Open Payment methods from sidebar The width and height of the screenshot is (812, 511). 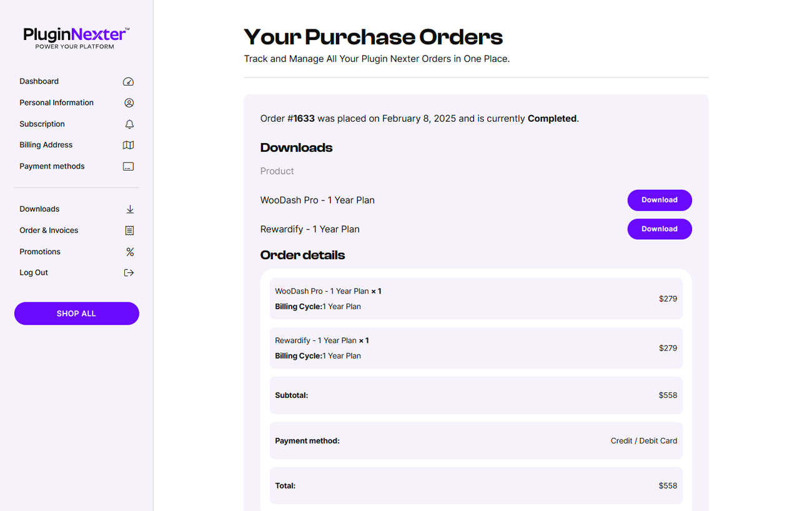pos(52,166)
